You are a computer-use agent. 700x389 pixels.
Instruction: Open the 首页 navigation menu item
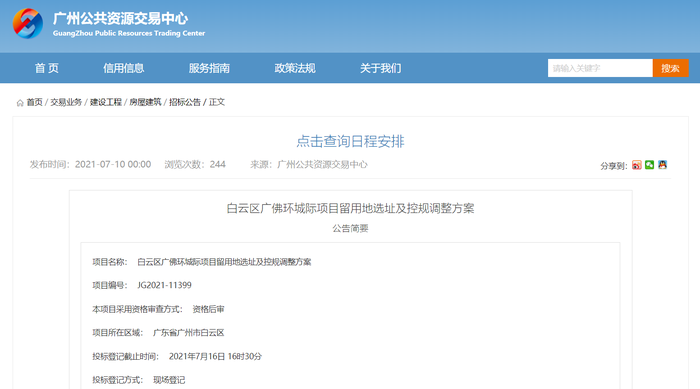pyautogui.click(x=47, y=68)
